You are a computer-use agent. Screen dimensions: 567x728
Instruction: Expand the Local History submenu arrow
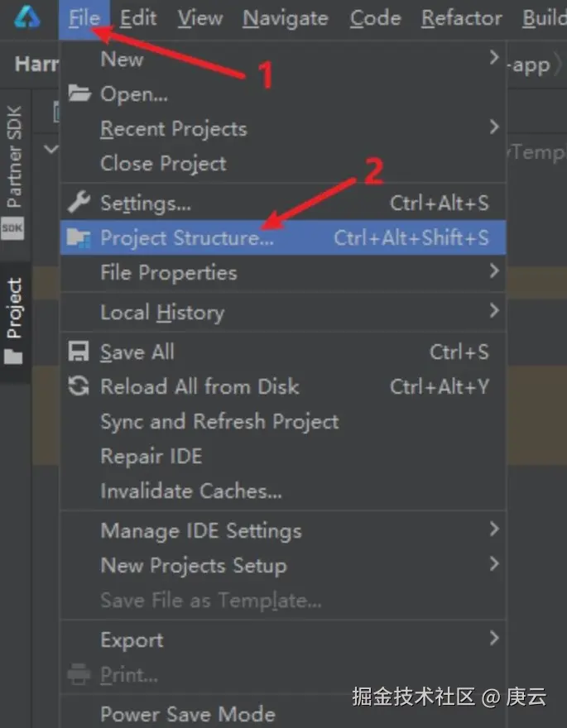coord(493,311)
